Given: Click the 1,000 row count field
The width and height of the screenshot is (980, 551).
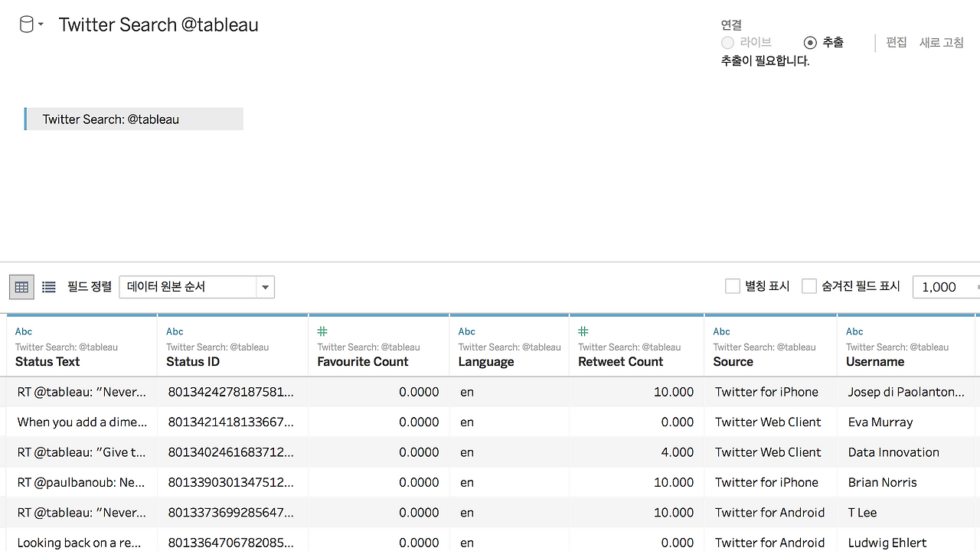Looking at the screenshot, I should [x=946, y=287].
